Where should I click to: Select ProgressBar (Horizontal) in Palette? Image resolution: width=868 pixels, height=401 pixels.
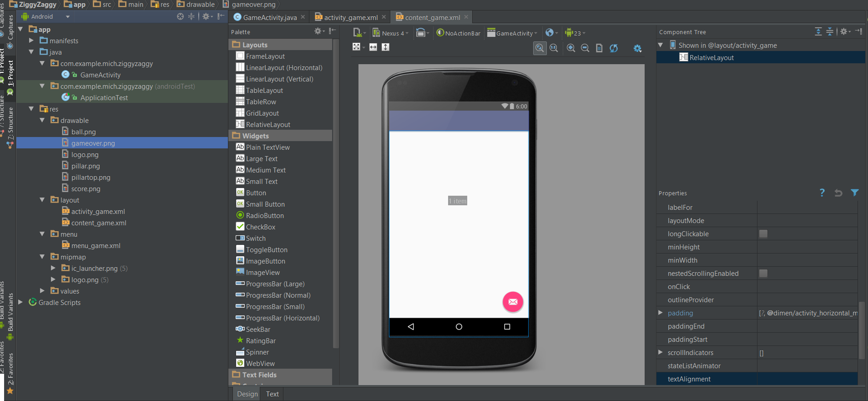click(278, 318)
